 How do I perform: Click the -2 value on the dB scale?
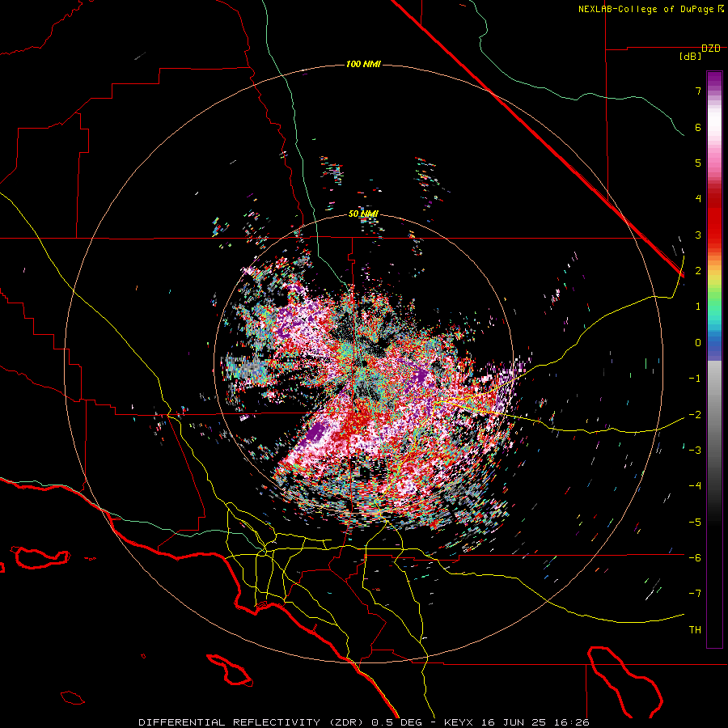click(695, 415)
